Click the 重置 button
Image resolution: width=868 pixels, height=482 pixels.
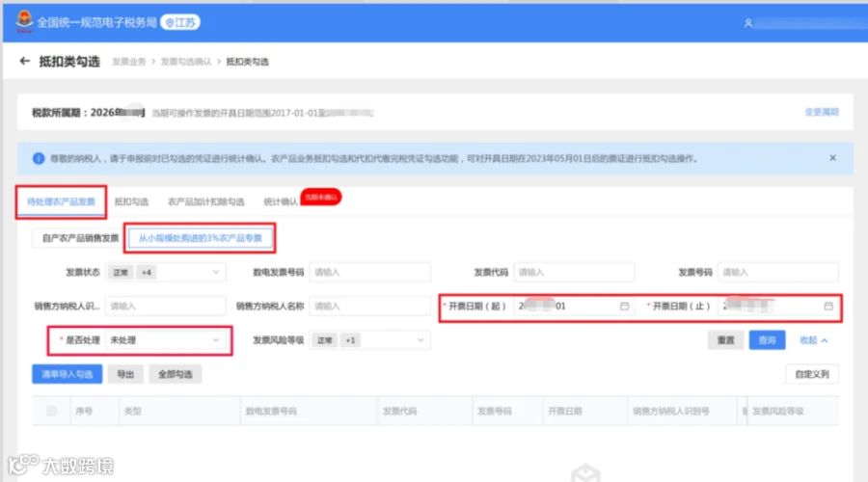coord(725,340)
